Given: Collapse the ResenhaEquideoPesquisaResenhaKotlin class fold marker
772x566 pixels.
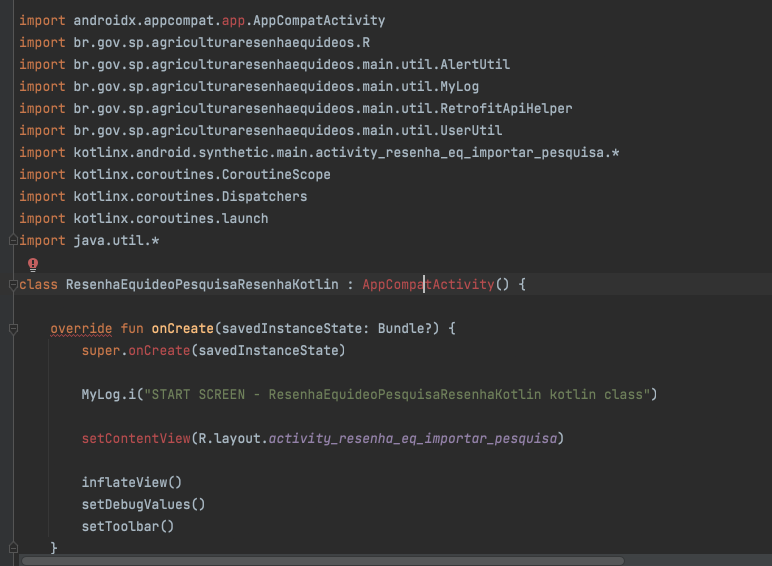Looking at the screenshot, I should click(x=13, y=284).
